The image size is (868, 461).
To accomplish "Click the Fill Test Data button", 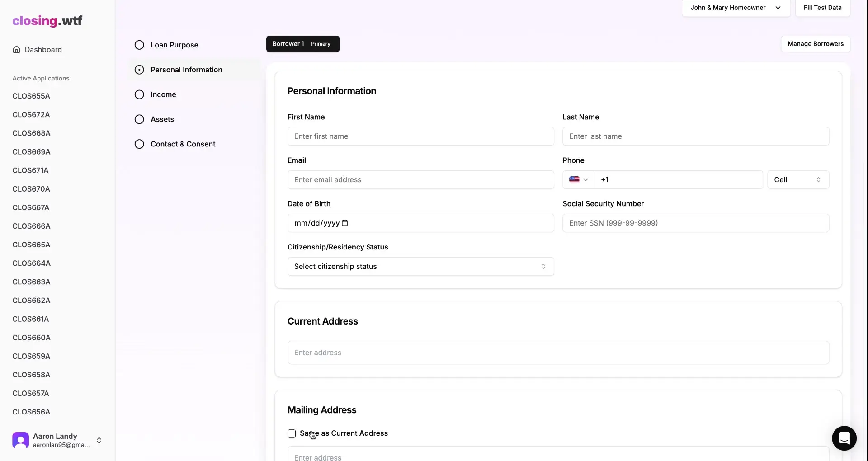I will pyautogui.click(x=822, y=8).
